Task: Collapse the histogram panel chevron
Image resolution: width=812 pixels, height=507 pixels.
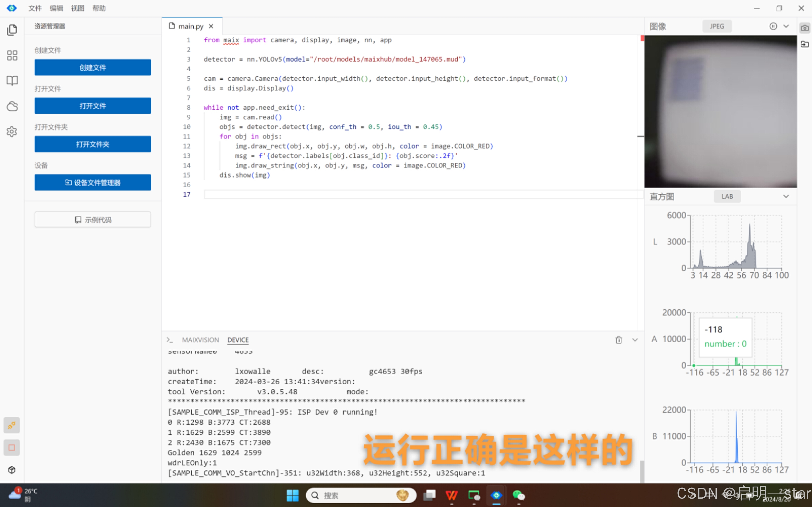Action: point(786,197)
